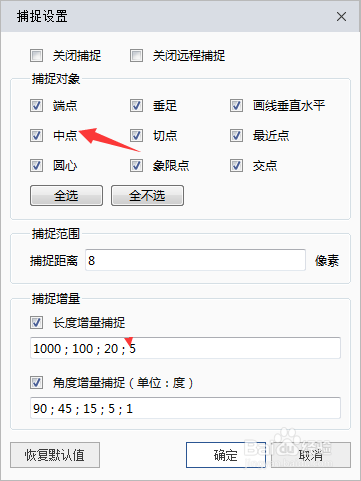Confirm settings with 确定 button
The image size is (361, 481).
tap(226, 455)
